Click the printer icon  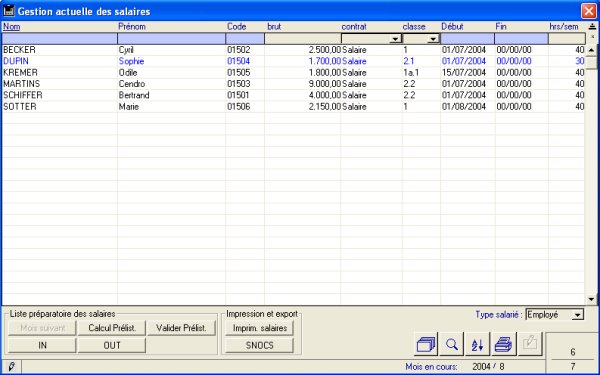point(504,344)
